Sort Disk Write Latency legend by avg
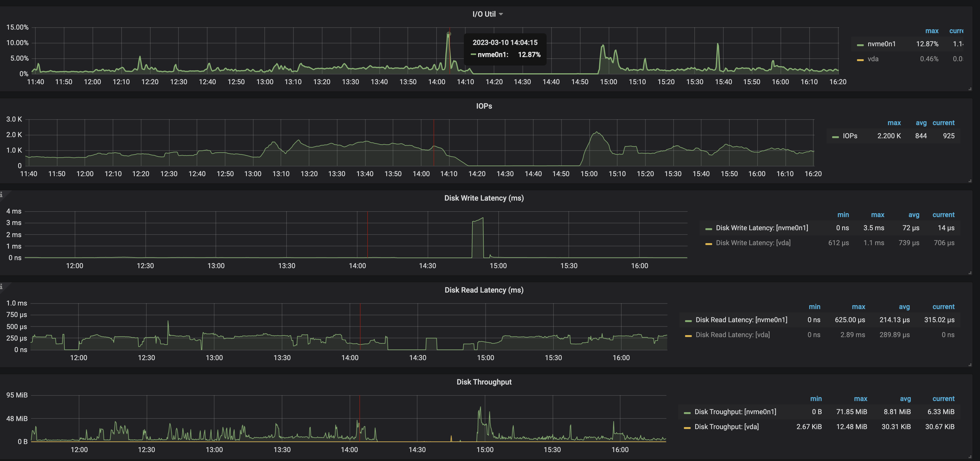 click(914, 215)
